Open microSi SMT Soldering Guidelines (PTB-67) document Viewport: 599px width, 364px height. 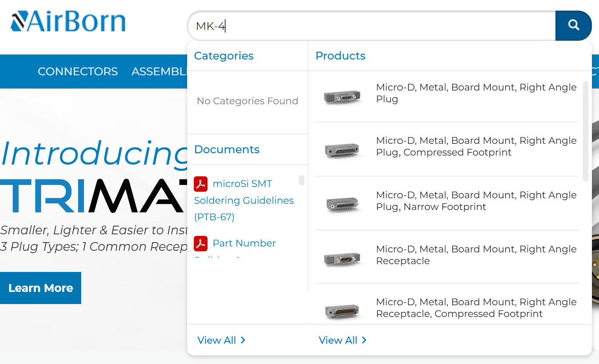coord(244,200)
